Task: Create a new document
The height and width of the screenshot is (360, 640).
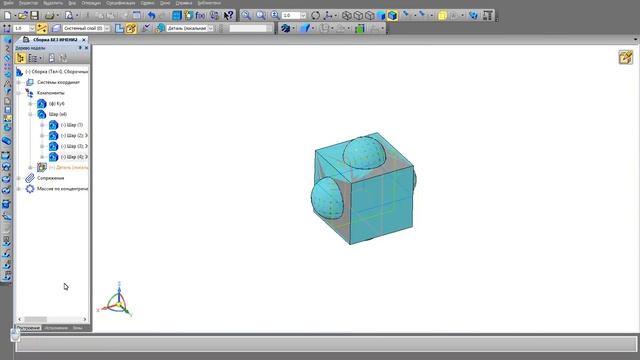Action: (8, 16)
